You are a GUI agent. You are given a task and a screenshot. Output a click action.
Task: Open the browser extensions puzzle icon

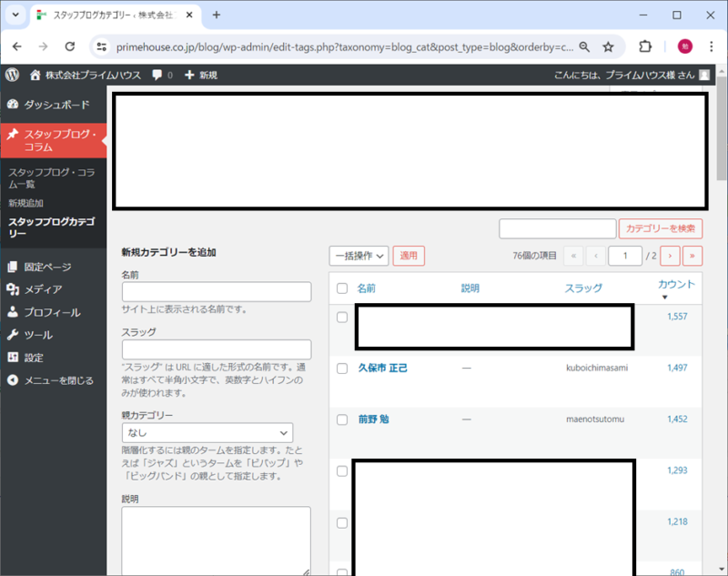pos(645,46)
